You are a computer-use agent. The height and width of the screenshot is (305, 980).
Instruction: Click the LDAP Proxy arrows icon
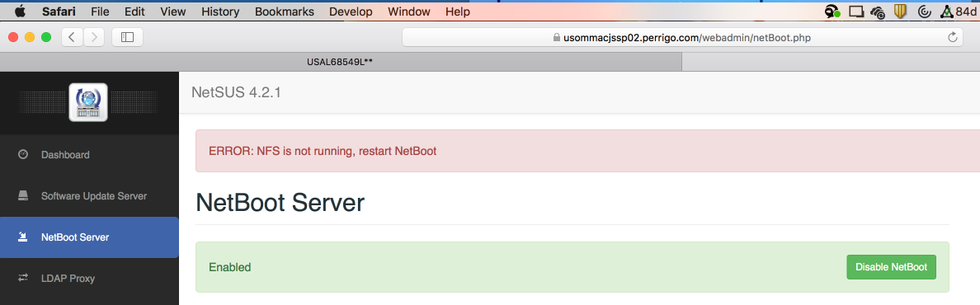(x=23, y=278)
